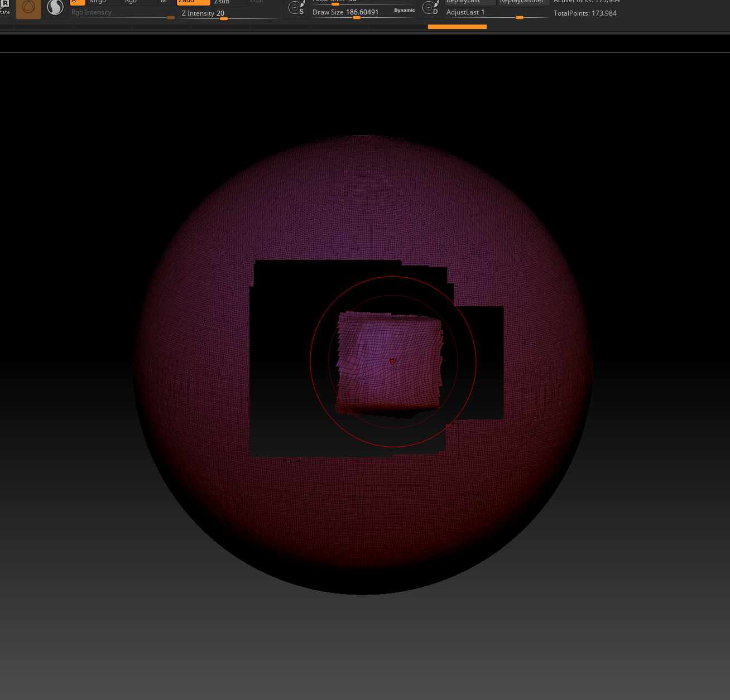Click the Focal Shift slider
This screenshot has height=700, width=730.
(364, 2)
